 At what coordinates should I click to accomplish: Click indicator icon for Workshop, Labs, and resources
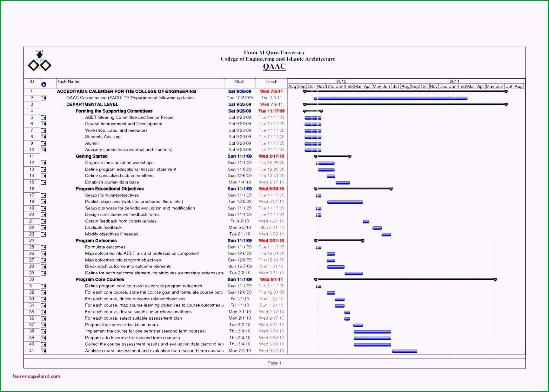(43, 130)
